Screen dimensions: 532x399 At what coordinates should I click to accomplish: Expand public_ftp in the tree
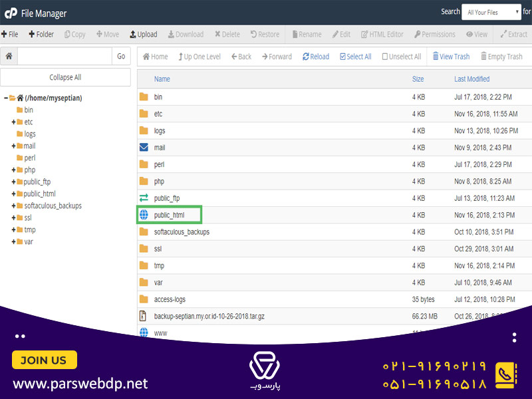[x=13, y=182]
